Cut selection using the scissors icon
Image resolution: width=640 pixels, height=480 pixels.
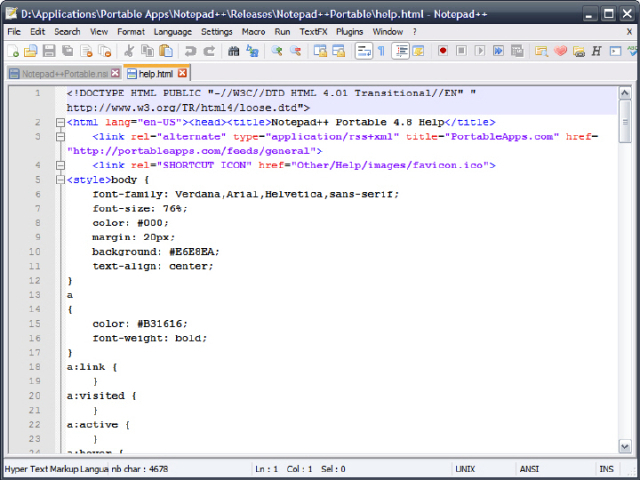[129, 51]
